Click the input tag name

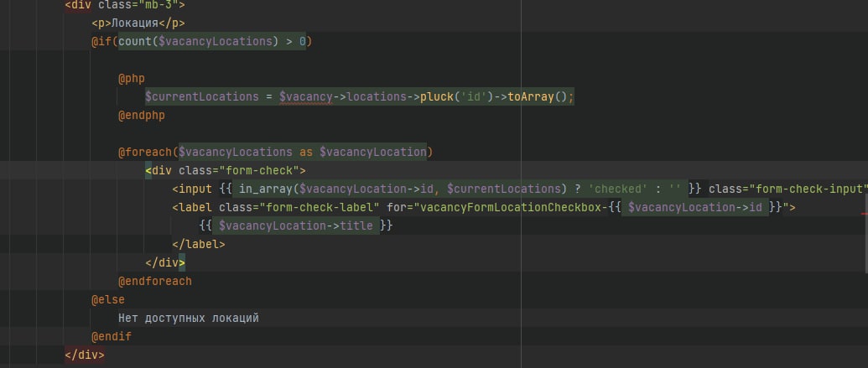click(x=195, y=189)
